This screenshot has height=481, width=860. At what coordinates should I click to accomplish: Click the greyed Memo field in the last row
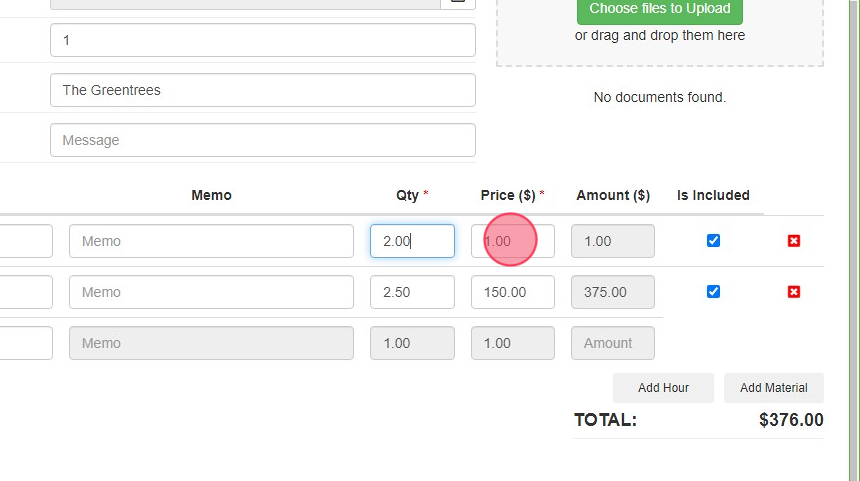point(211,343)
